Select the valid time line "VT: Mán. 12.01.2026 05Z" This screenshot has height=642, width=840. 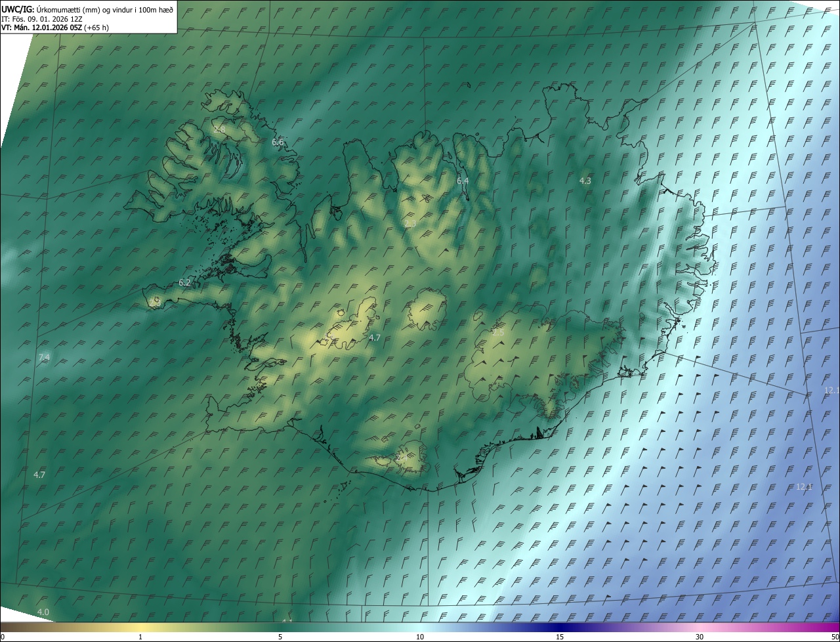pos(42,28)
